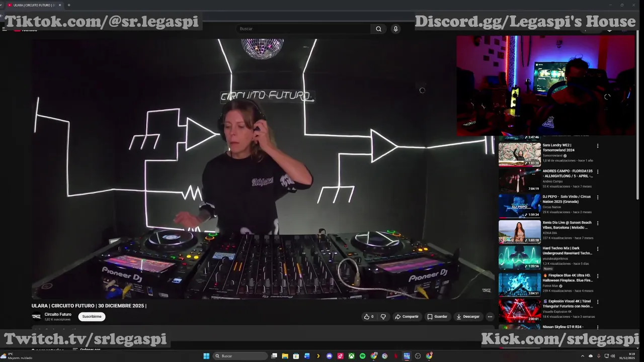Image resolution: width=644 pixels, height=362 pixels.
Task: Launch Discord from taskbar
Action: pos(330,356)
